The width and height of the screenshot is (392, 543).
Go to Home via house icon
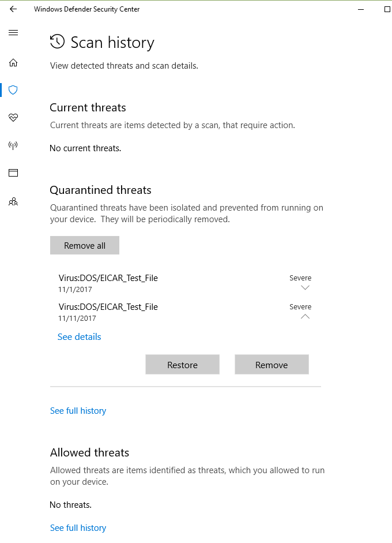coord(13,63)
